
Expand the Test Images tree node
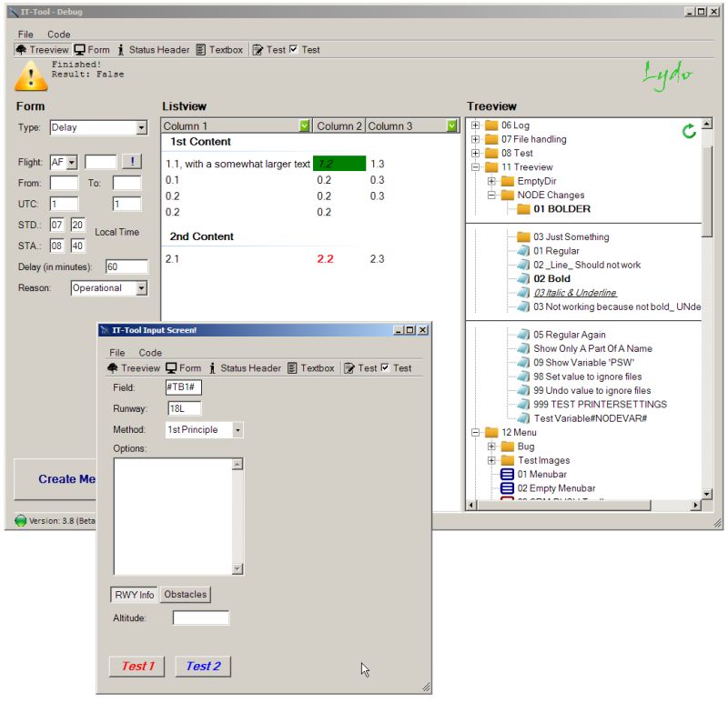point(491,460)
